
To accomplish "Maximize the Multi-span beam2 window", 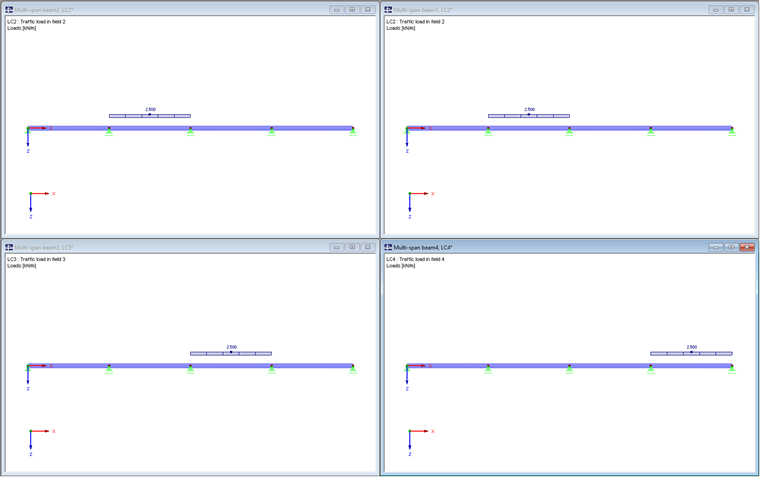I will 352,10.
